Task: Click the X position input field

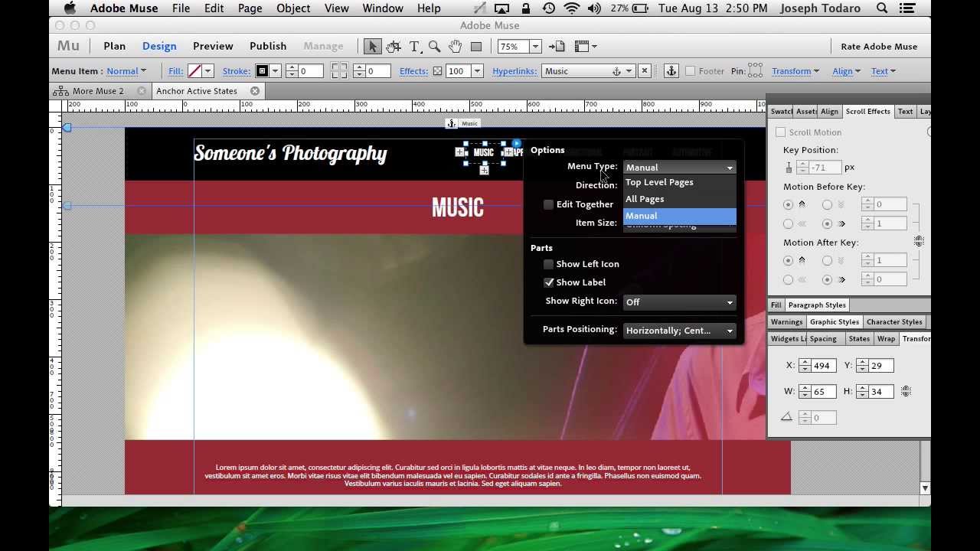Action: [x=822, y=366]
